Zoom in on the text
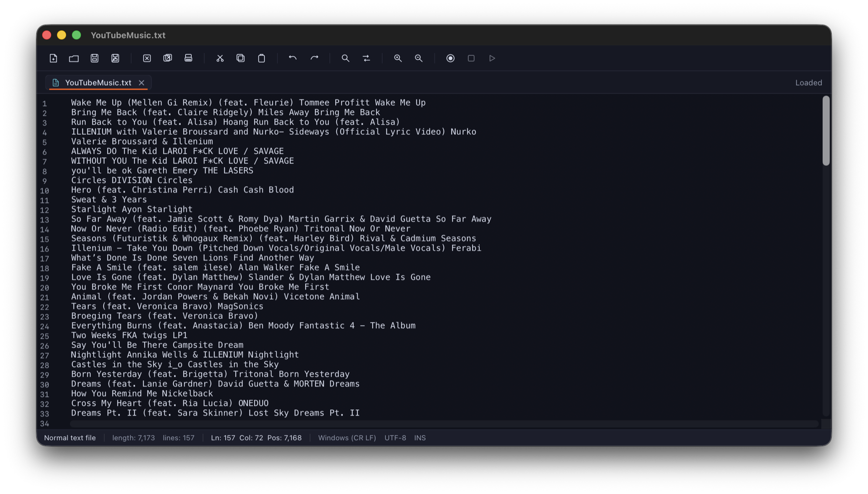This screenshot has height=494, width=868. 398,58
